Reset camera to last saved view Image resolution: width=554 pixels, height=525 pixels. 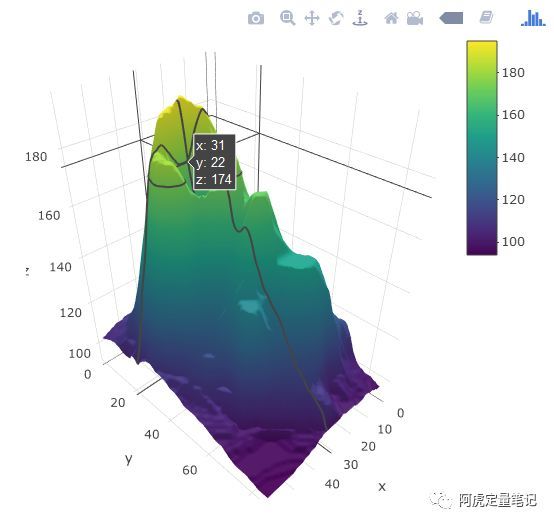(415, 18)
